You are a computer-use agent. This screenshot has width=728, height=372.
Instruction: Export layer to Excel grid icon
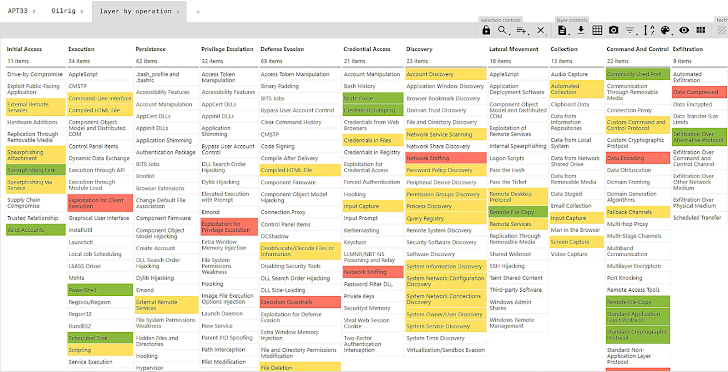click(598, 30)
